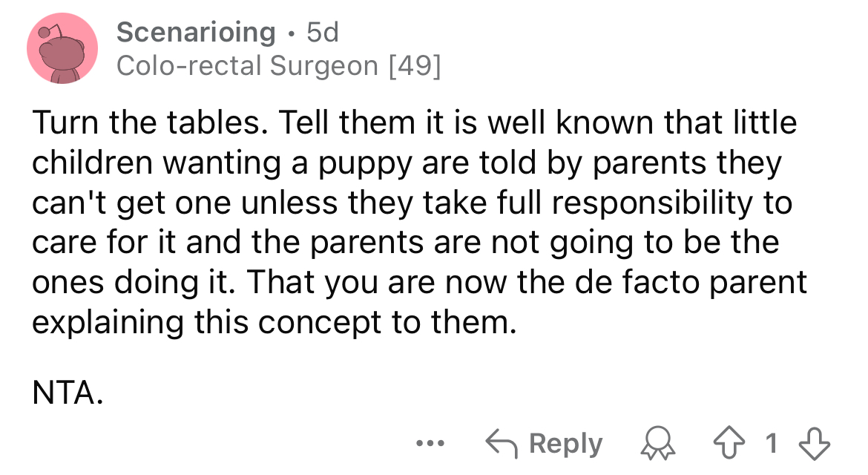
Task: Click the line 'explaining this concept to them.'
Action: click(x=274, y=322)
